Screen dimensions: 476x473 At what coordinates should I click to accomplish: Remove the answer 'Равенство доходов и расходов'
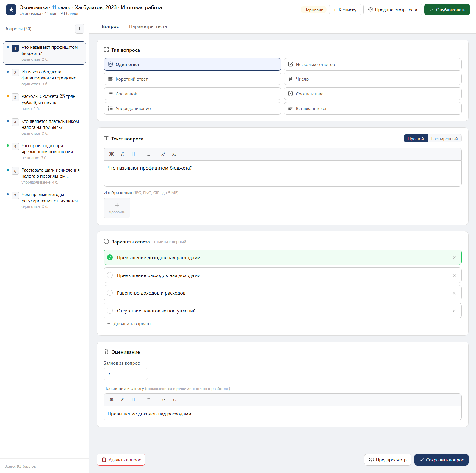(x=454, y=293)
